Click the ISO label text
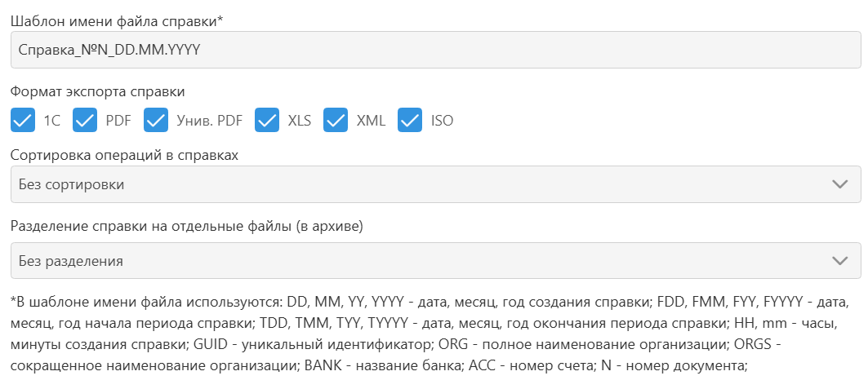 pos(442,121)
